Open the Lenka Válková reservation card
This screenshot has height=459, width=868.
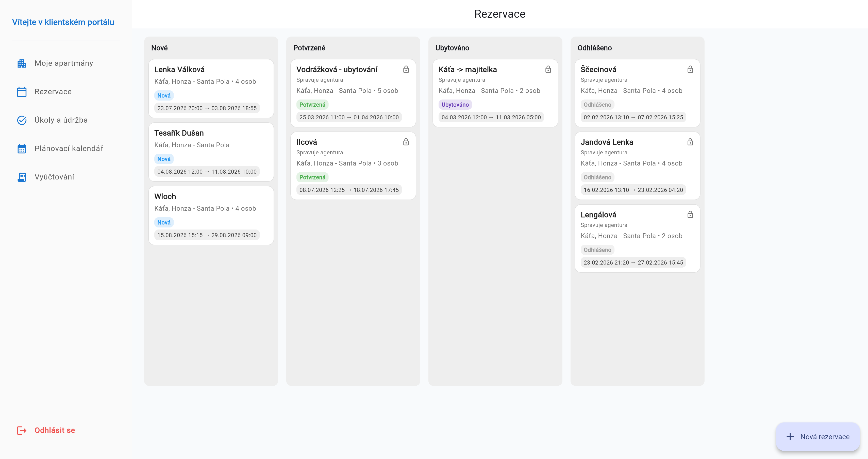coord(211,88)
